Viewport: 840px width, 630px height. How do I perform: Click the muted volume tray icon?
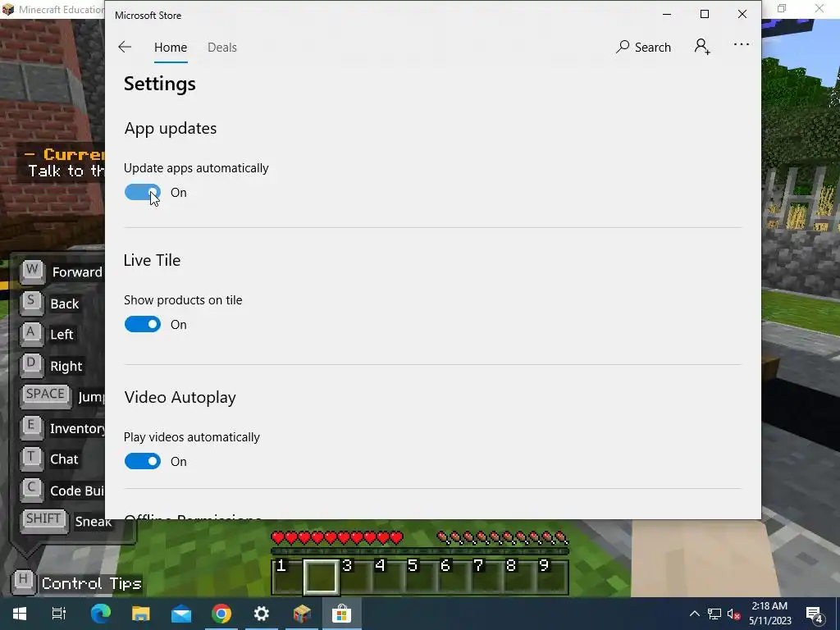coord(734,614)
